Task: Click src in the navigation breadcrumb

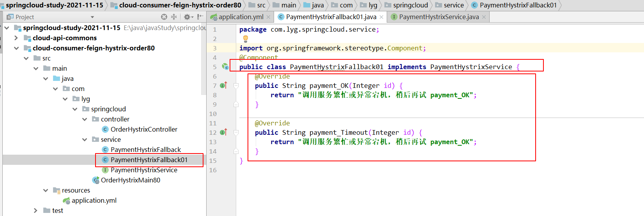Action: pos(261,5)
